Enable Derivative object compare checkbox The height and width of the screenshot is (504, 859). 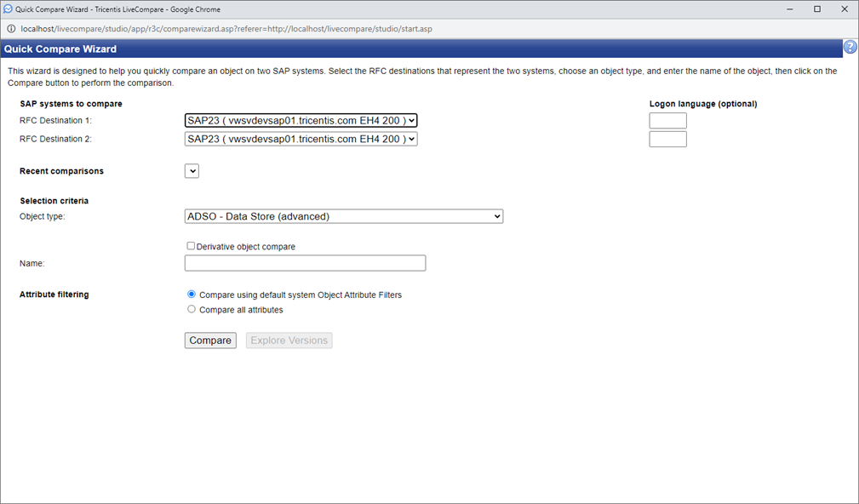pos(191,246)
